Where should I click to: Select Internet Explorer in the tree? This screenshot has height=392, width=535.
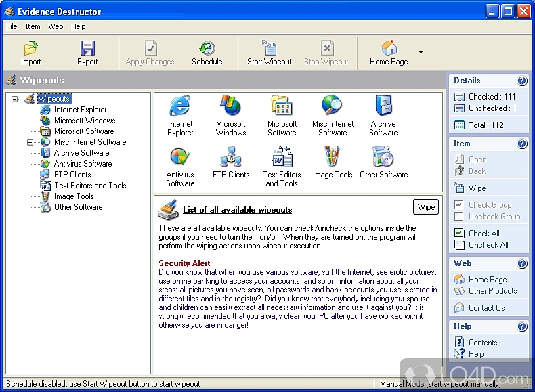pyautogui.click(x=80, y=110)
